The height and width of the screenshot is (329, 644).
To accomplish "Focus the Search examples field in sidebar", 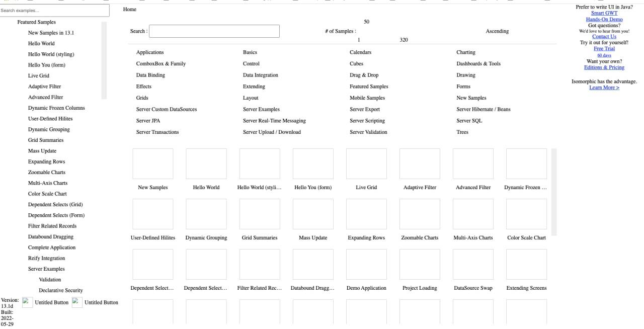I will pyautogui.click(x=54, y=11).
